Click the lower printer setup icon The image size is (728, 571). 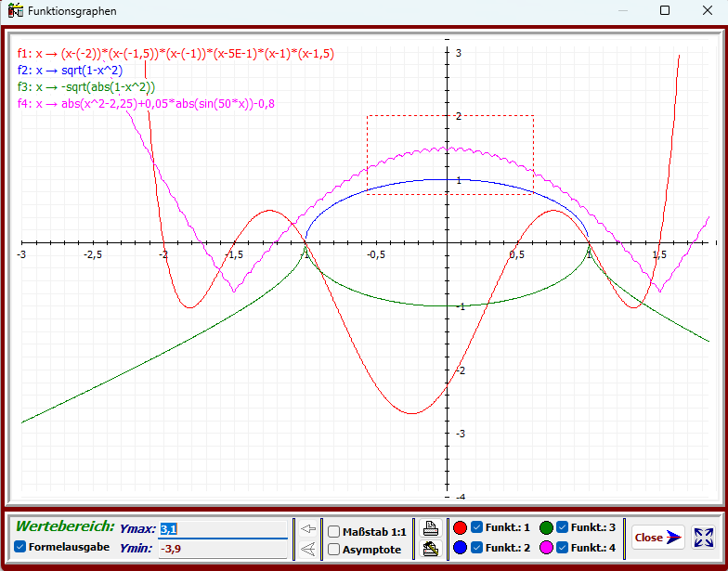click(430, 549)
